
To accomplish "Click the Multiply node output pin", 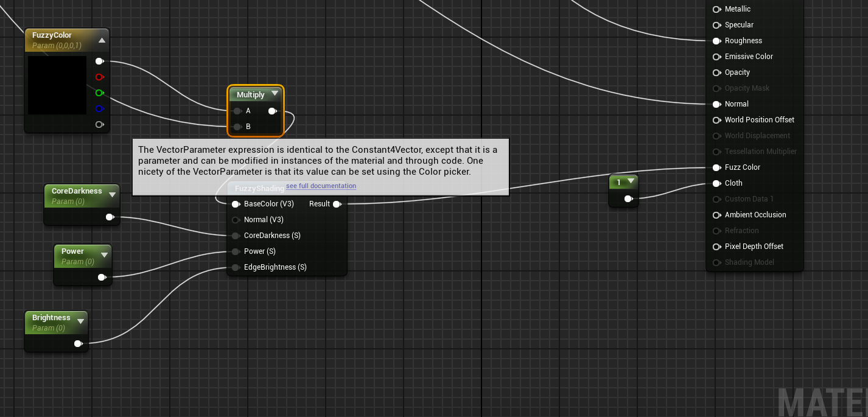I will pyautogui.click(x=272, y=111).
